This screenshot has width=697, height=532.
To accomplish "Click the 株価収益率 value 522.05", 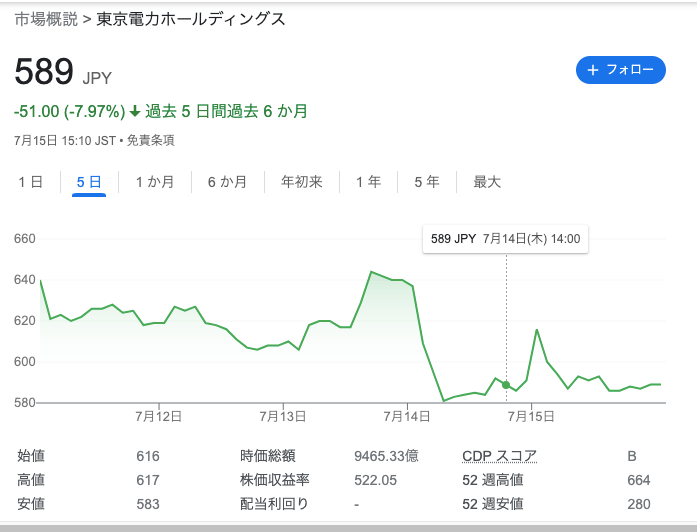I will pos(376,480).
